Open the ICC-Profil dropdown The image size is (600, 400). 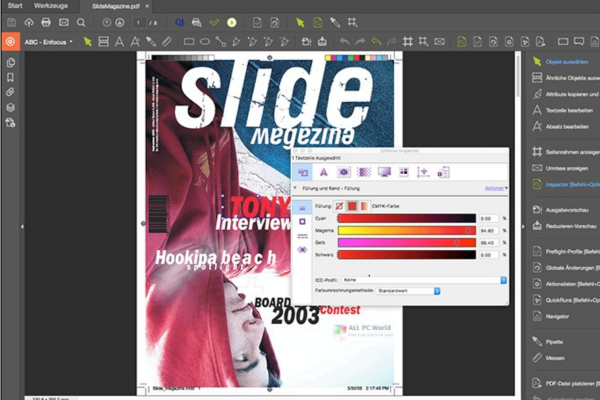[424, 280]
